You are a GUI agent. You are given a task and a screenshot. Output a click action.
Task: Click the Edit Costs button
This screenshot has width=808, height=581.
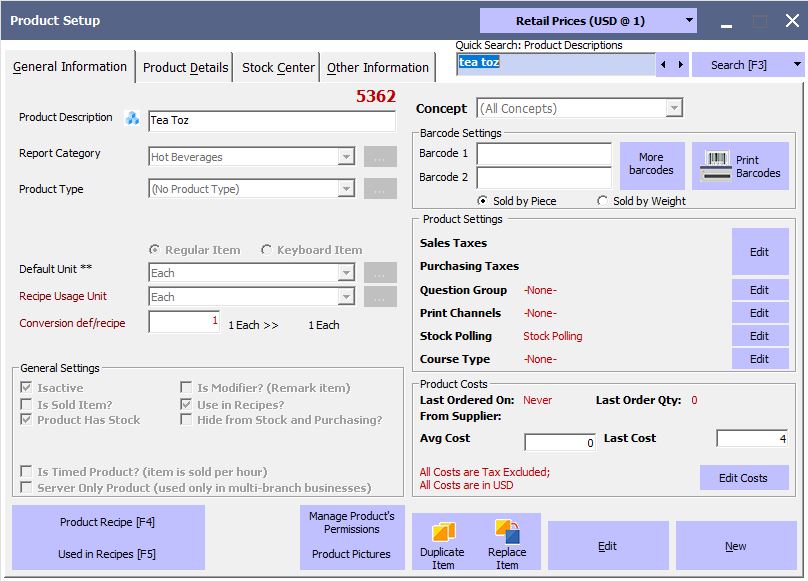pos(744,478)
